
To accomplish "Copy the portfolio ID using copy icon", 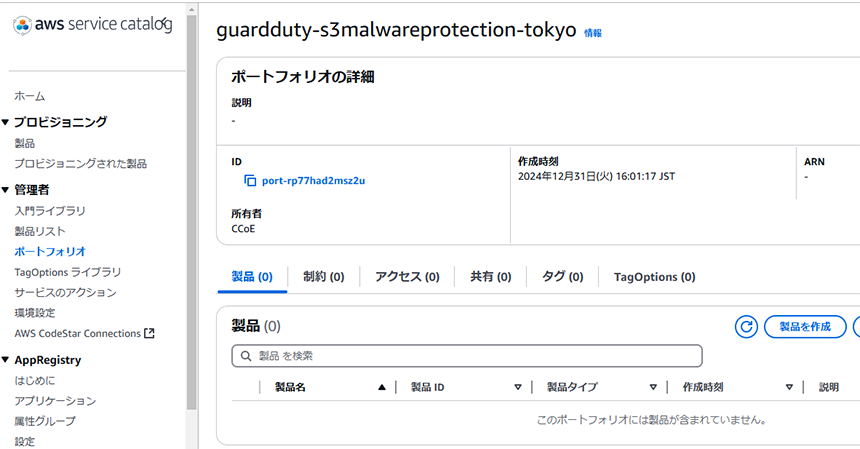I will coord(250,180).
